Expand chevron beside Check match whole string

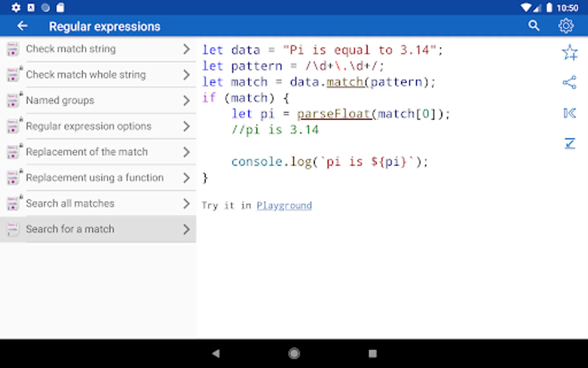point(187,75)
